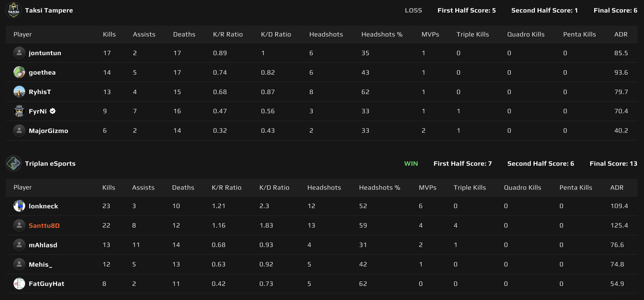Viewport: 644px width, 300px height.
Task: Select the highlighted Santtu8D player name
Action: click(x=44, y=225)
